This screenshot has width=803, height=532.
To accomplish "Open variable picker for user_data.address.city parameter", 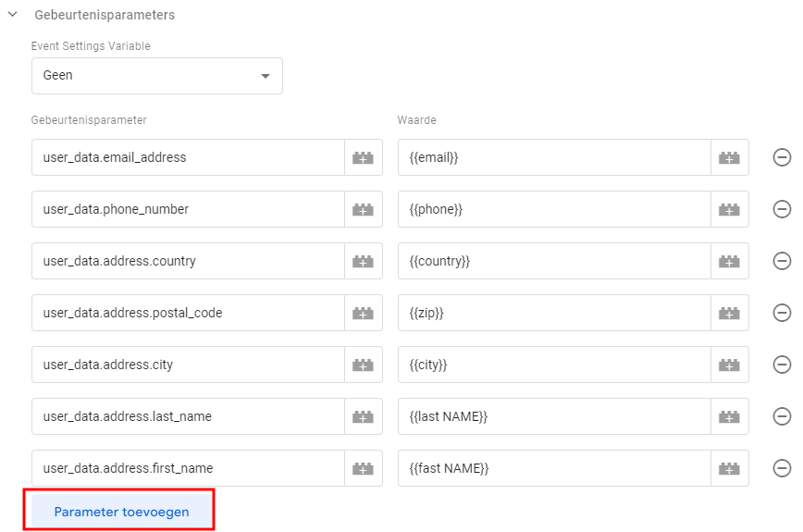I will [x=363, y=365].
